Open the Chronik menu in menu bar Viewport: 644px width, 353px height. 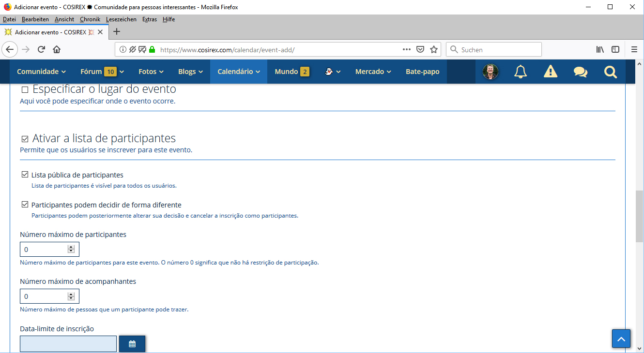pos(90,19)
